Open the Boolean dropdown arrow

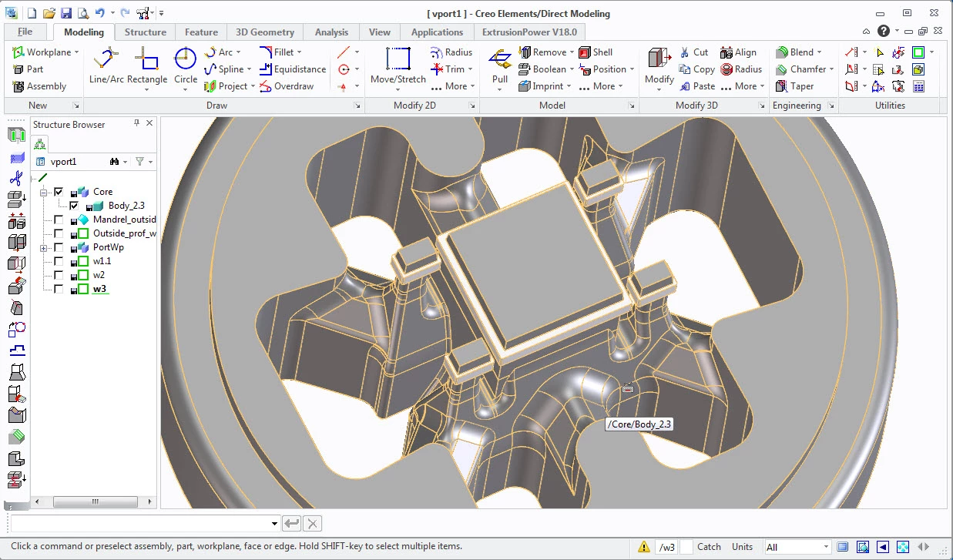click(572, 69)
